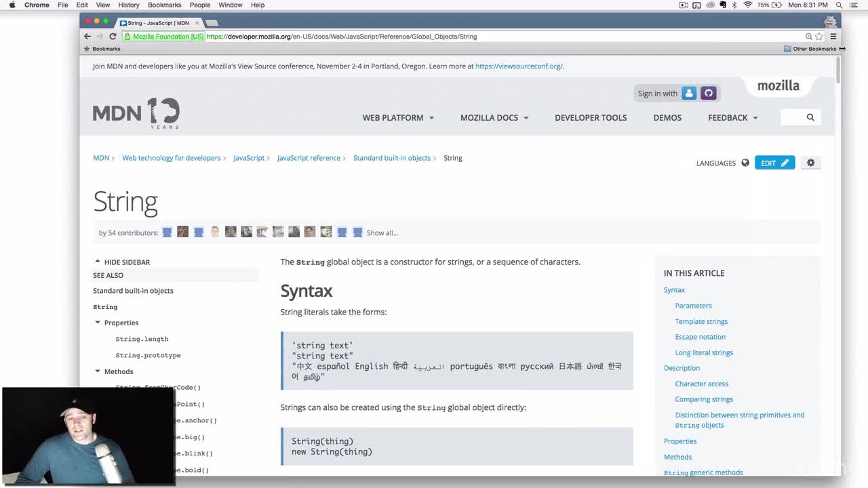Click Show all... contributors link
868x488 pixels.
point(382,233)
